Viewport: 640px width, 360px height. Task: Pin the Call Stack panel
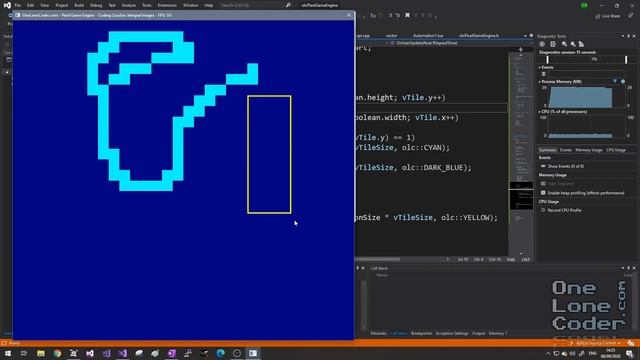click(x=629, y=268)
